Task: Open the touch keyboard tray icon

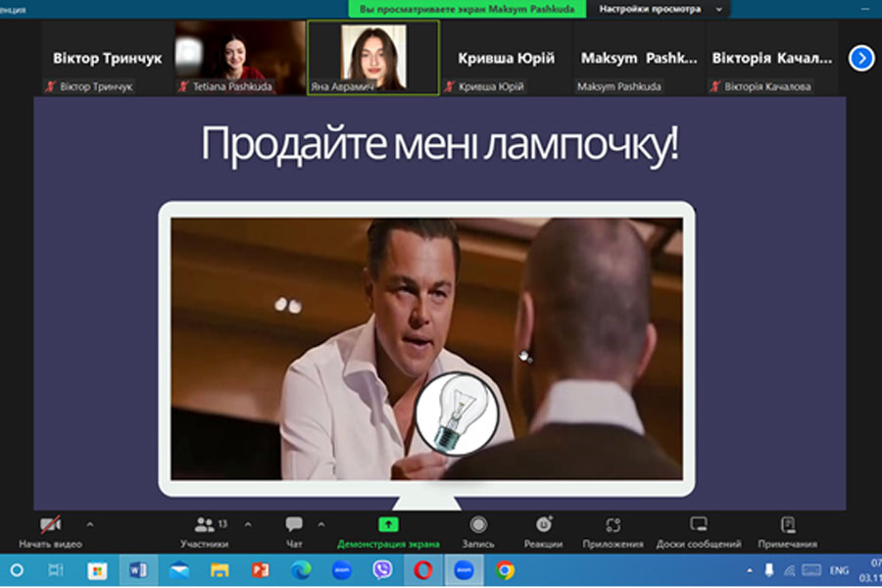Action: coord(811,570)
